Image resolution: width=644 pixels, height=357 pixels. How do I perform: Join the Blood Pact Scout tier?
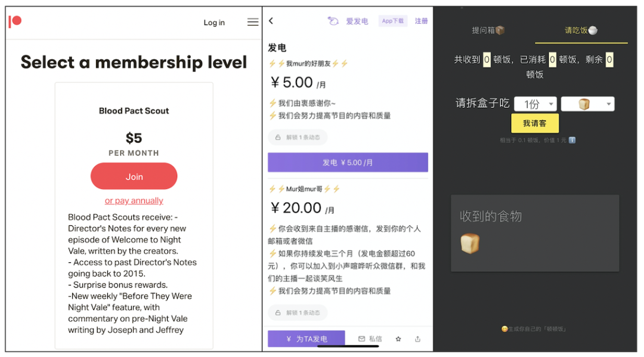pyautogui.click(x=134, y=176)
